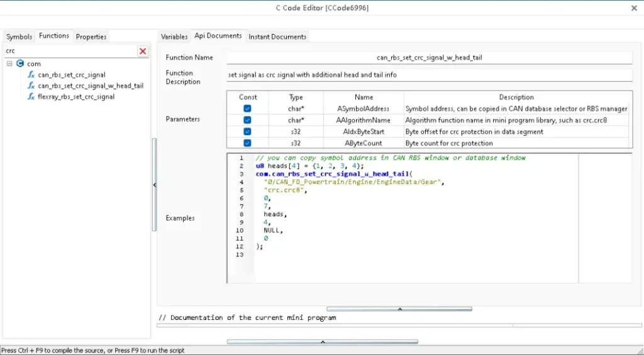The height and width of the screenshot is (355, 644).
Task: Open the Properties tab
Action: click(91, 36)
